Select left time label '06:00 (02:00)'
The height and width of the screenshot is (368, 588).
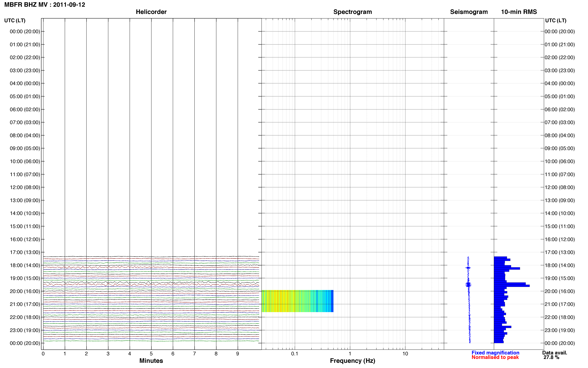[x=25, y=110]
